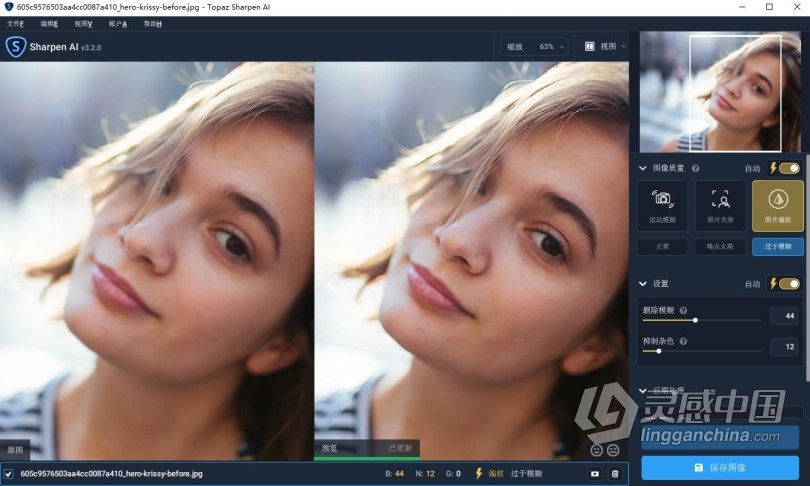Click the lightning auto icon in file row
Image resolution: width=810 pixels, height=486 pixels.
(479, 473)
